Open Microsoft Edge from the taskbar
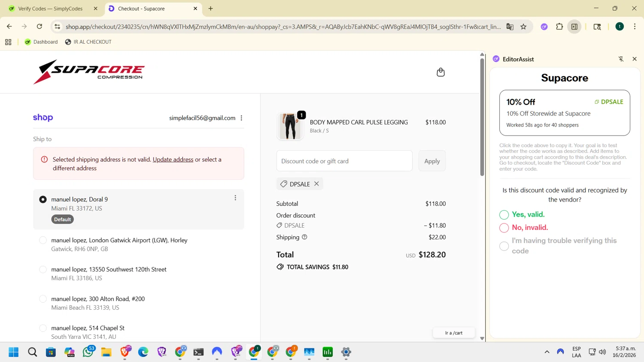 pyautogui.click(x=143, y=352)
